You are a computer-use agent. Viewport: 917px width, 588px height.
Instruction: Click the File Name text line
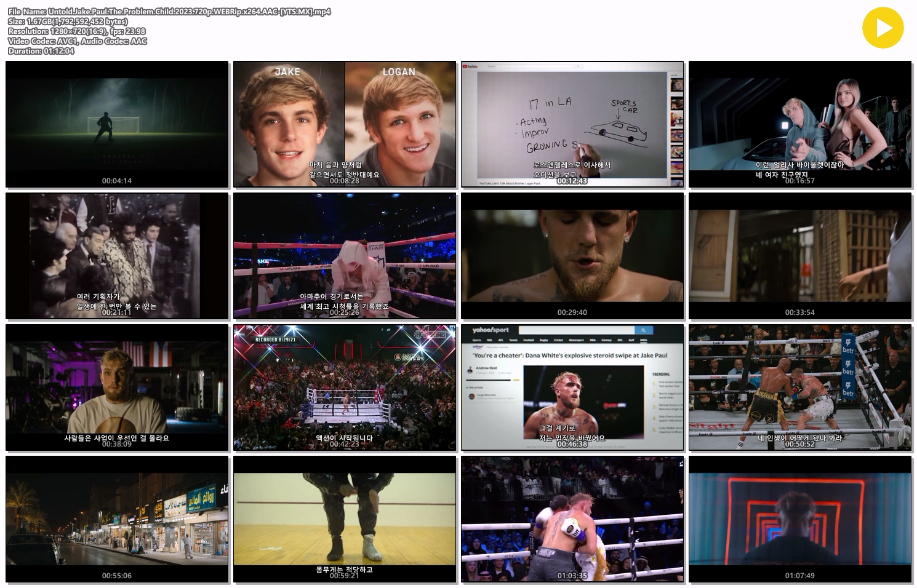point(169,12)
